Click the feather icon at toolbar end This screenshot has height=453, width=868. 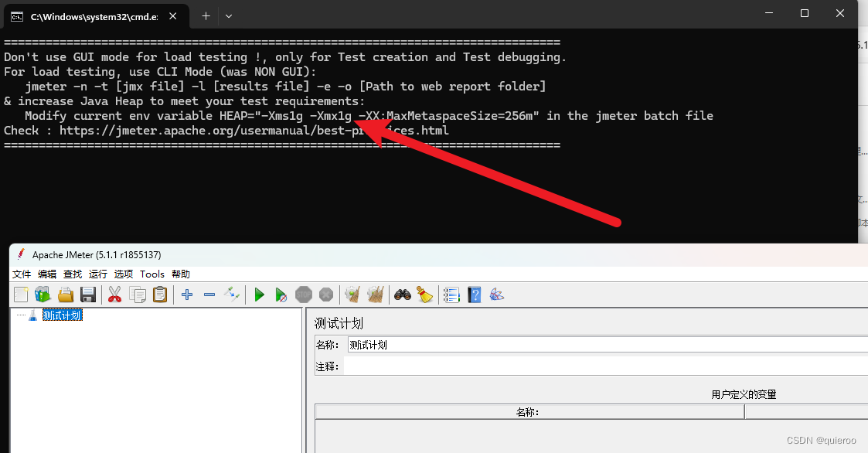click(496, 295)
